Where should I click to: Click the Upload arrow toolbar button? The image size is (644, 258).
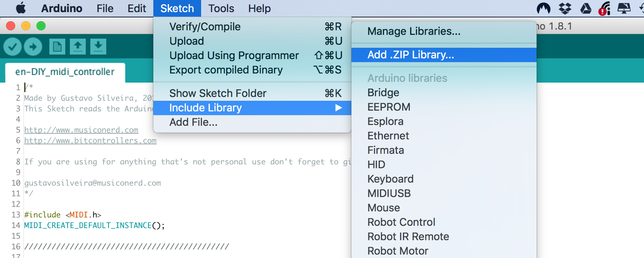click(x=33, y=47)
